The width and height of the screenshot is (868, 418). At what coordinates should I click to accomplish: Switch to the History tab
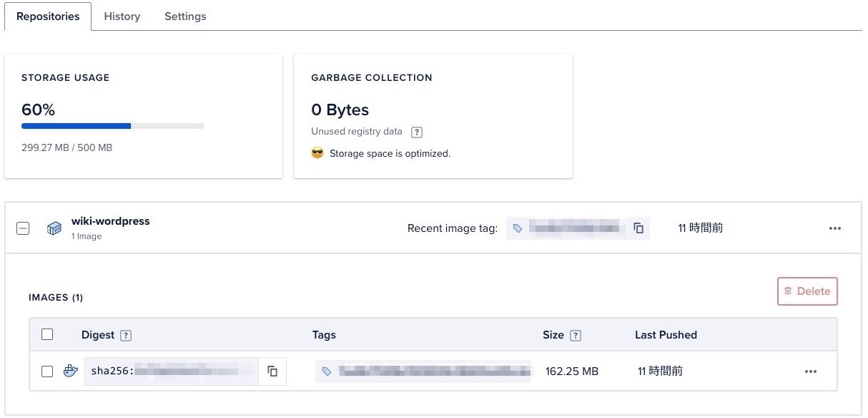122,16
